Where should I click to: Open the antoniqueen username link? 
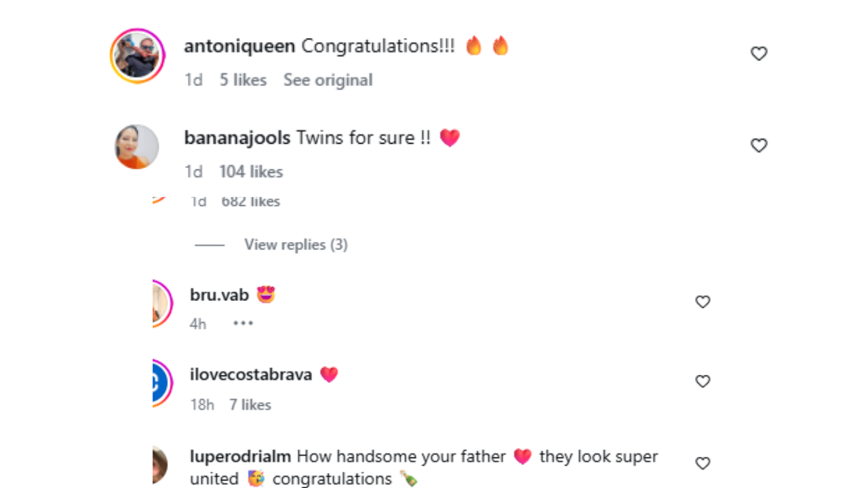click(239, 46)
